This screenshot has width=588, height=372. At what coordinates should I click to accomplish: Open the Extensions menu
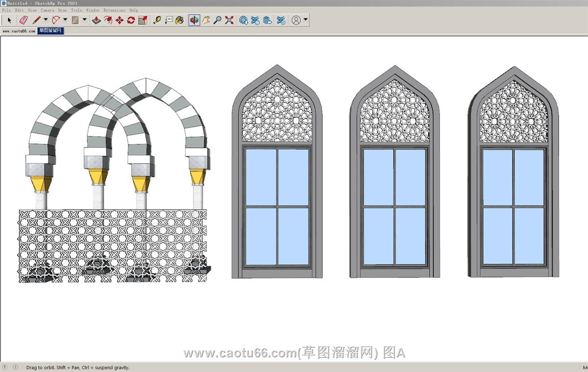[x=114, y=10]
